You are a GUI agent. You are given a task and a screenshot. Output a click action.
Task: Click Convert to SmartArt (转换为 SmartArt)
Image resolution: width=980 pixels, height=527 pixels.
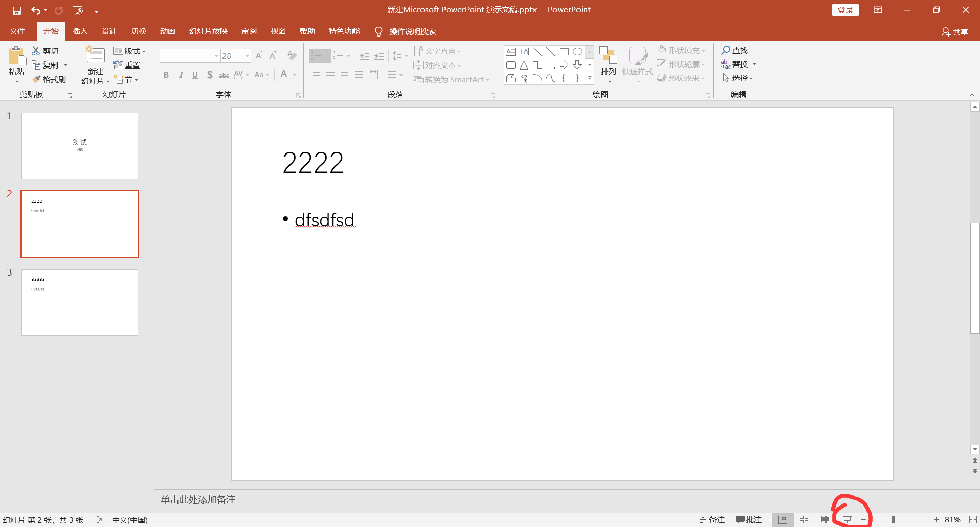pos(452,80)
